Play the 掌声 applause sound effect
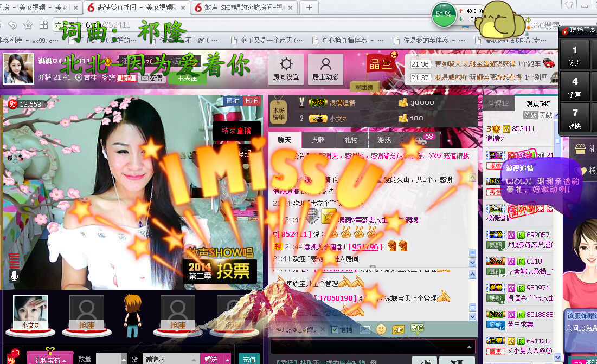 (x=575, y=87)
